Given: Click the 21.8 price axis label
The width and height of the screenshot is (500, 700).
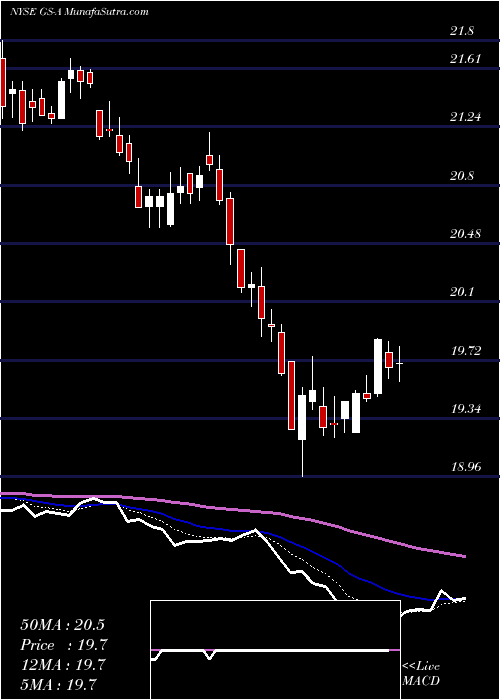Looking at the screenshot, I should [x=462, y=32].
